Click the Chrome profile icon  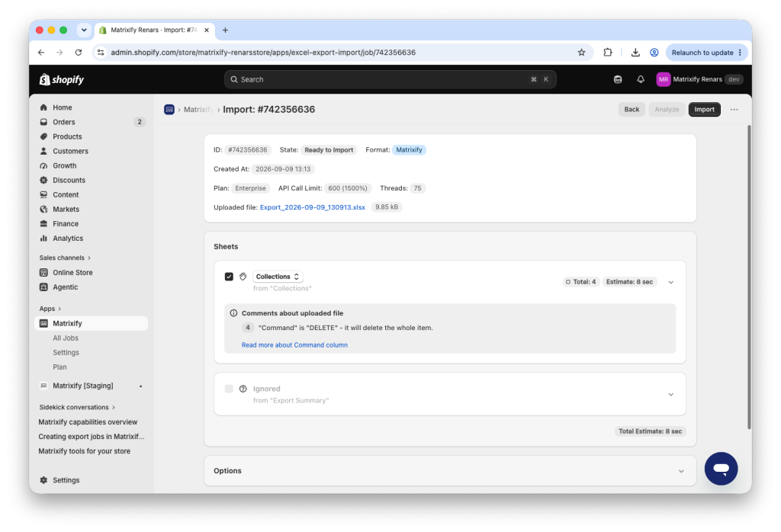(654, 53)
